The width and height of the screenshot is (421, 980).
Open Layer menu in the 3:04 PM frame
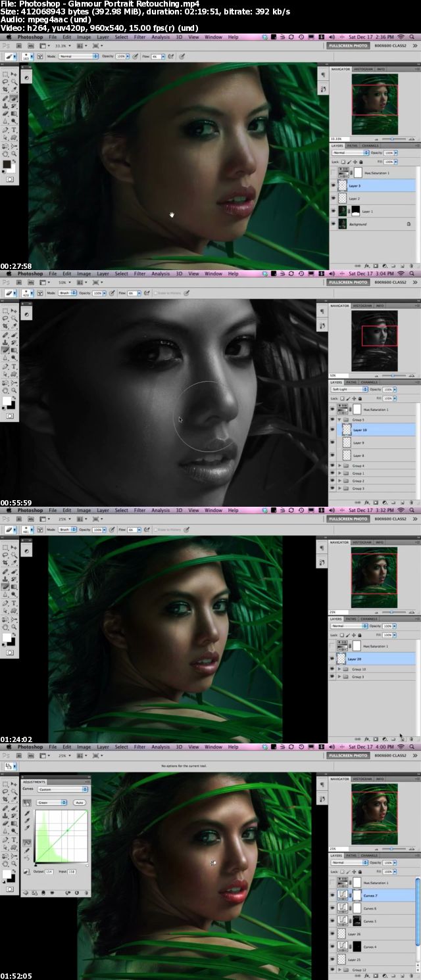click(103, 273)
